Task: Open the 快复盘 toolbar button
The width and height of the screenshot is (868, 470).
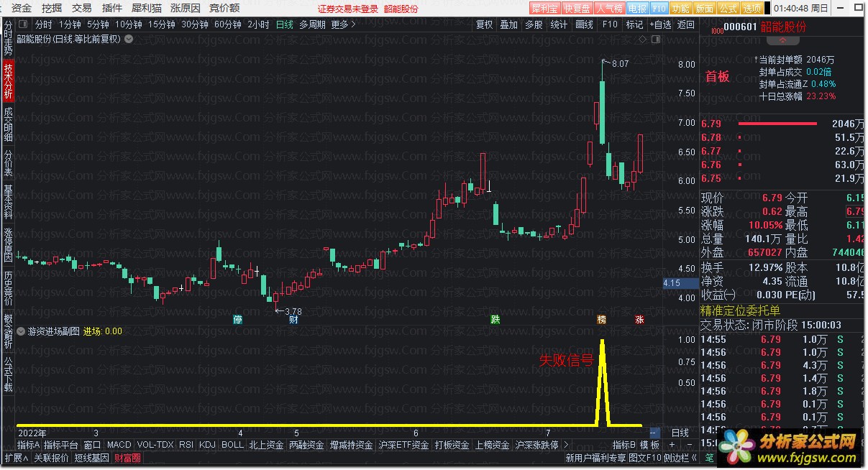Action: [x=576, y=9]
